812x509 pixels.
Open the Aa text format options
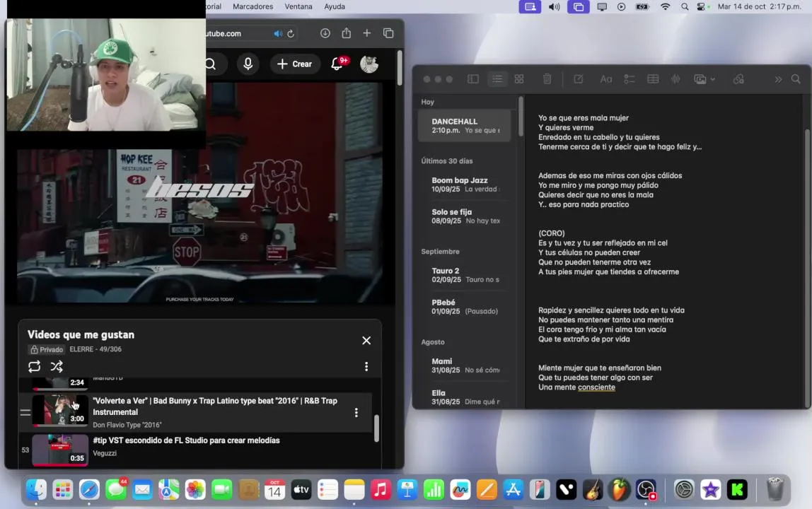point(605,79)
